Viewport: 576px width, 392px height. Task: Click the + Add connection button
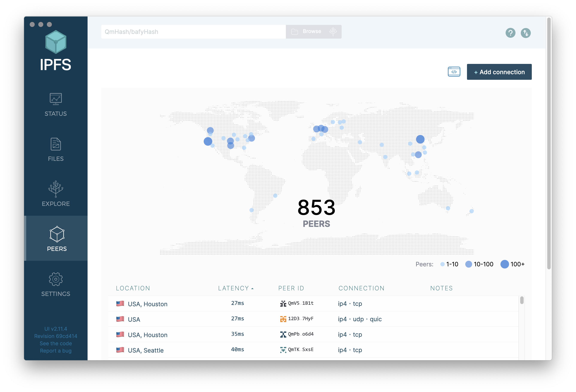tap(499, 72)
